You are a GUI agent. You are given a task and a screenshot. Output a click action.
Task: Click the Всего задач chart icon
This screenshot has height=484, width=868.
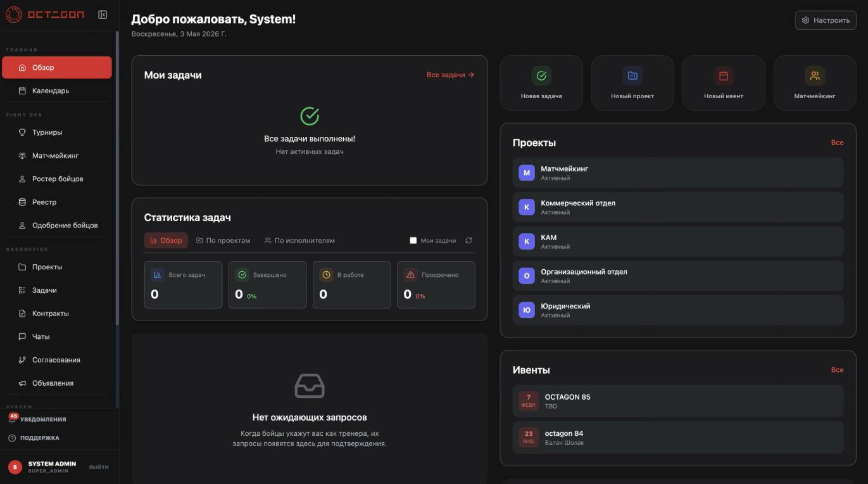[158, 275]
